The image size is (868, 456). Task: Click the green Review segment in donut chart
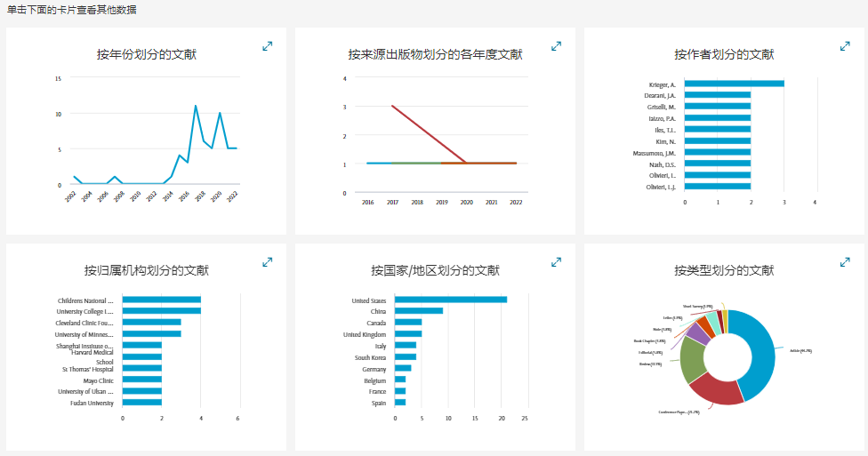[693, 359]
